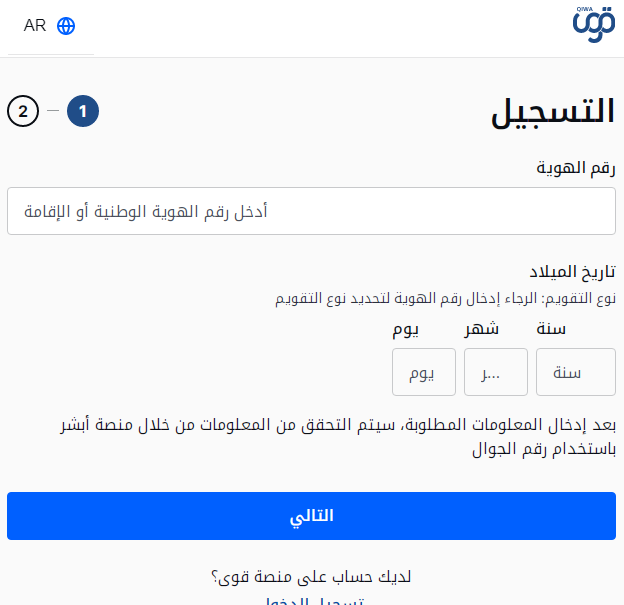Click the سنة (year) input box
Screen dimensions: 624x605
click(x=576, y=372)
